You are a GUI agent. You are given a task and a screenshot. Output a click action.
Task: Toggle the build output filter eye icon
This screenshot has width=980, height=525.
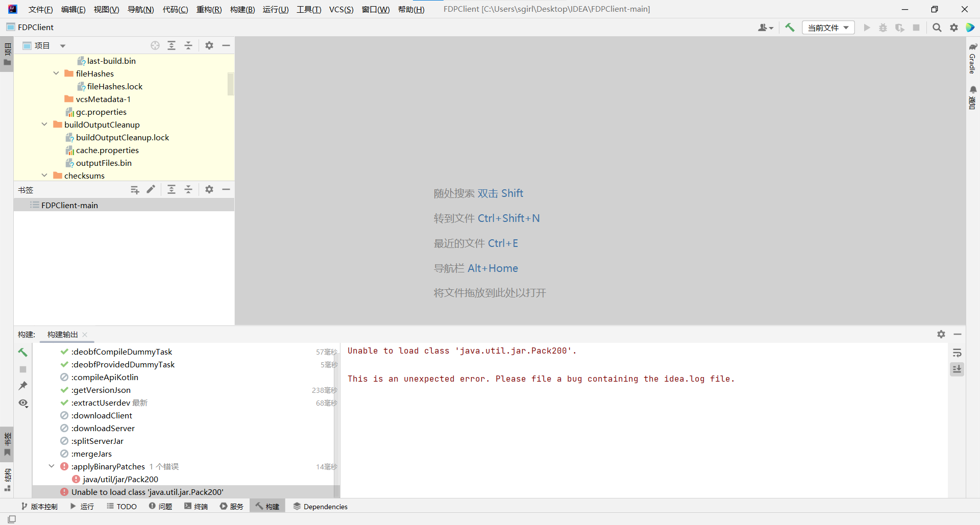pyautogui.click(x=23, y=403)
